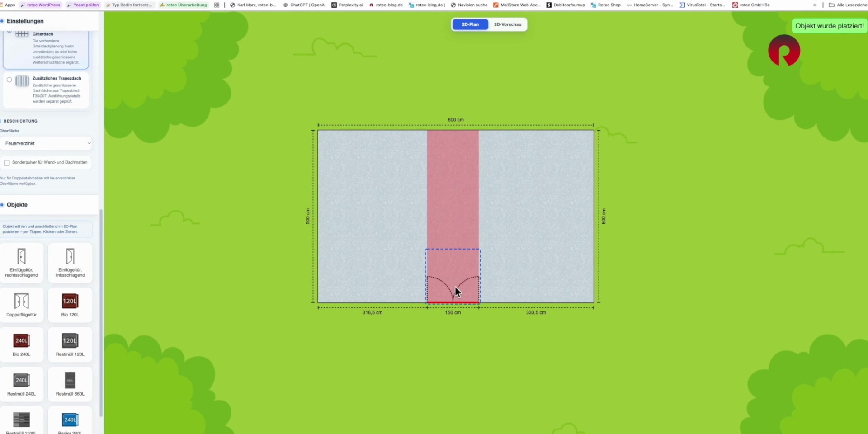Open the VirusTotal bookmark
The width and height of the screenshot is (868, 434).
pos(702,5)
